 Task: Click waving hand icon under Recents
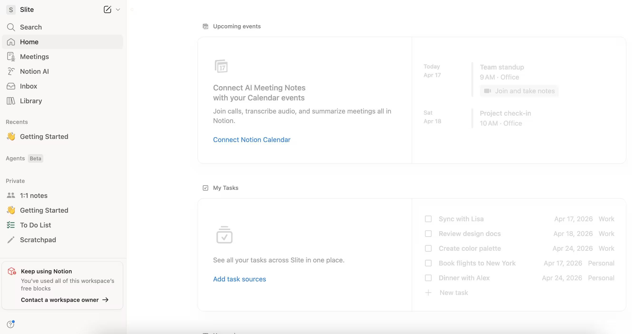point(11,136)
